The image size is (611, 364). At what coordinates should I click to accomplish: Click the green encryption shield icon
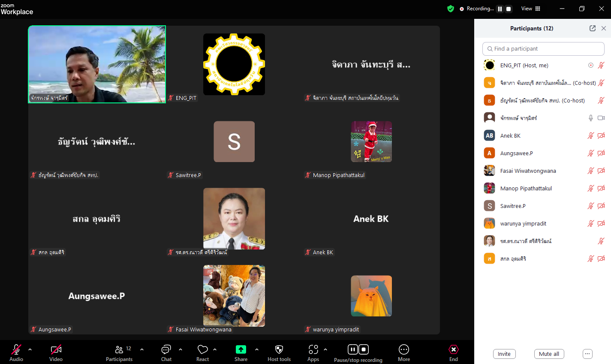coord(451,9)
